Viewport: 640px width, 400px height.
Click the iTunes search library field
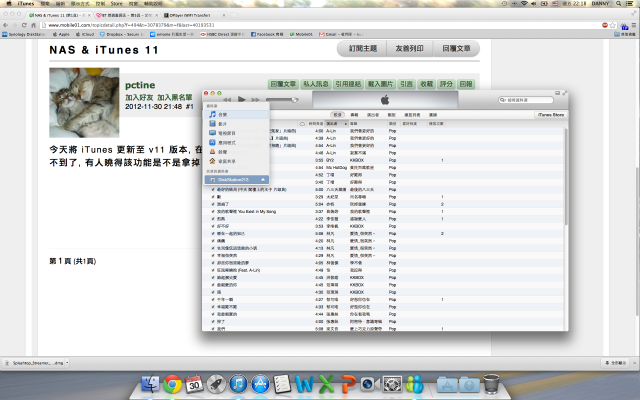click(526, 100)
